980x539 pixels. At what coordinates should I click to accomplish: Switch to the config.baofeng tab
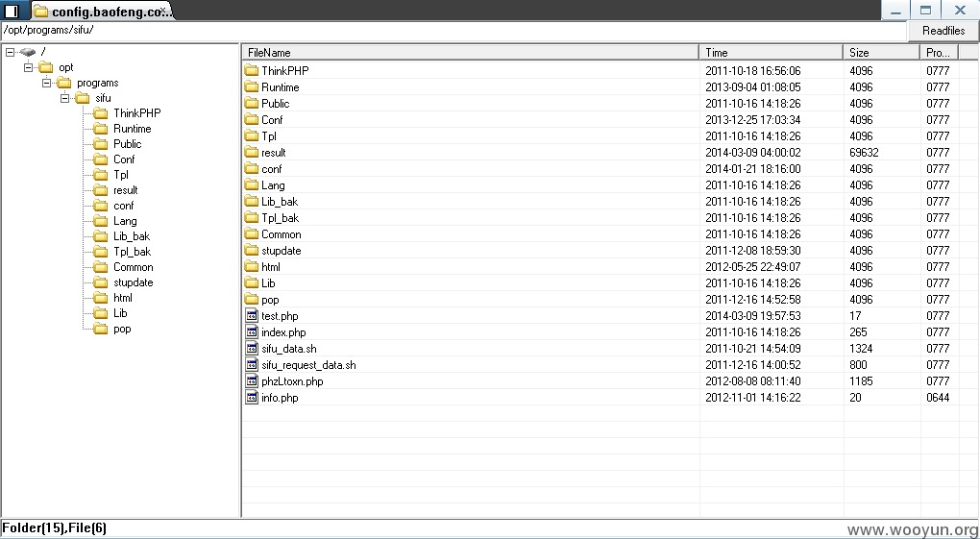102,11
